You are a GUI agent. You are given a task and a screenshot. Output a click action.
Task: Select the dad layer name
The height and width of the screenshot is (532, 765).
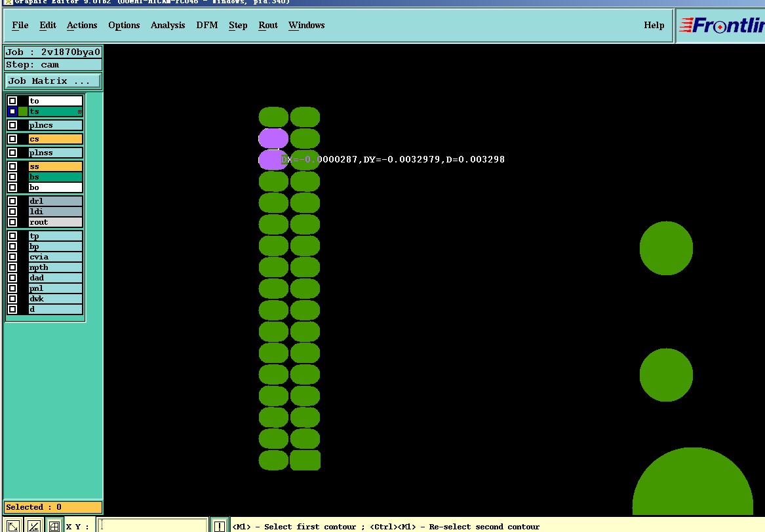(56, 278)
